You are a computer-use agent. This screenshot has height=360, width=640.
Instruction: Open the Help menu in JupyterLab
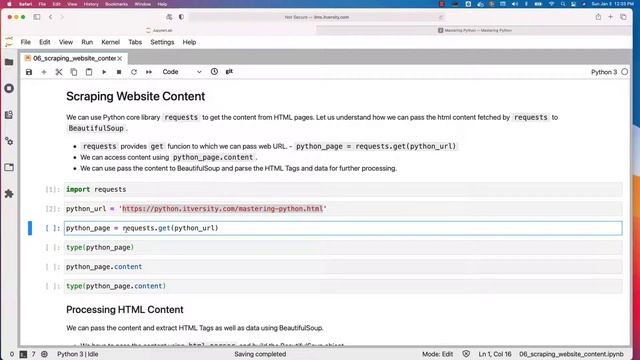(189, 42)
